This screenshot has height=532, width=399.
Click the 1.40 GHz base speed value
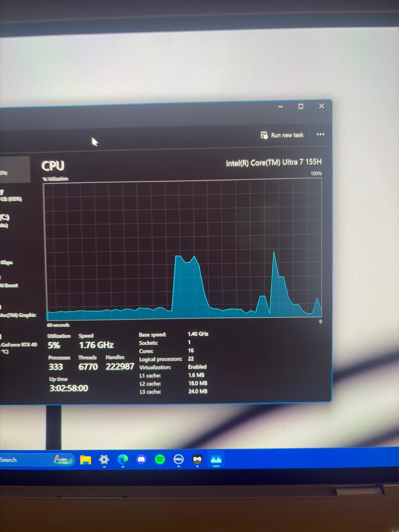click(198, 334)
